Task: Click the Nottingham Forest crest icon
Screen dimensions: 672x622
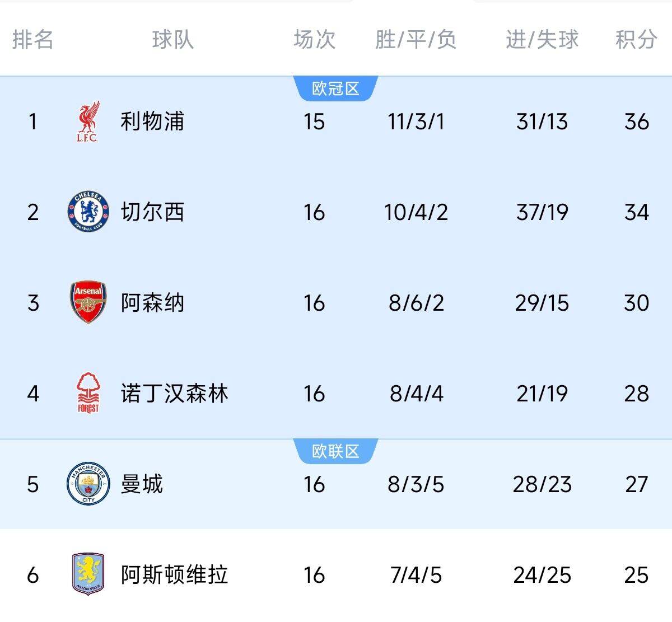Action: (x=88, y=394)
